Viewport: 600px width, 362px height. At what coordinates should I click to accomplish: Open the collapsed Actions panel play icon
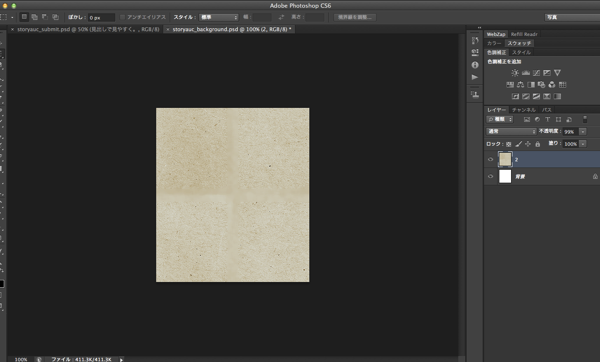pos(475,77)
